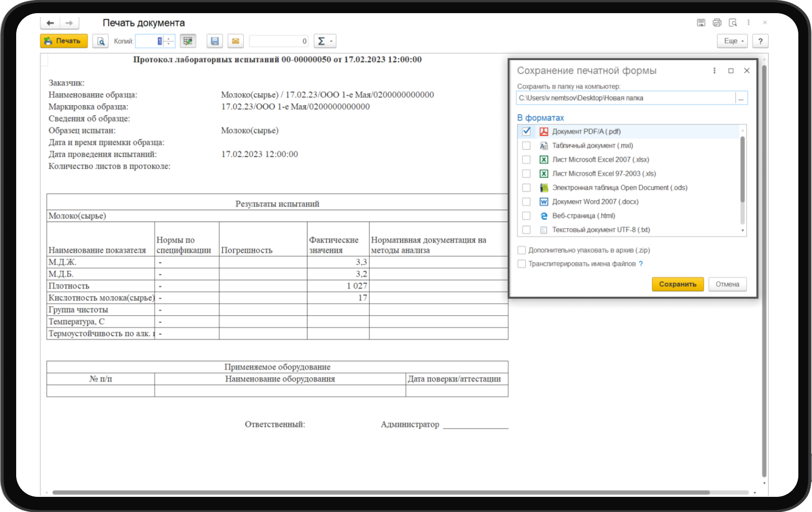Image resolution: width=812 pixels, height=512 pixels.
Task: Go forward with the right arrow button
Action: coord(69,23)
